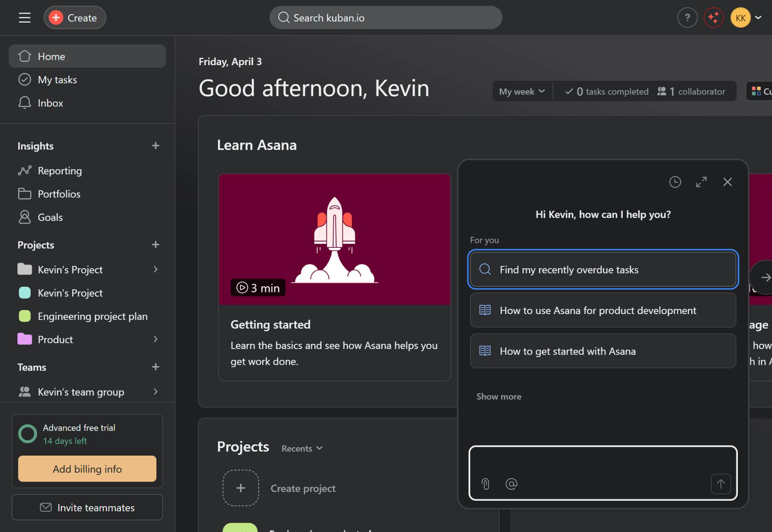
Task: Go to next Learn Asana card arrow
Action: pyautogui.click(x=764, y=277)
